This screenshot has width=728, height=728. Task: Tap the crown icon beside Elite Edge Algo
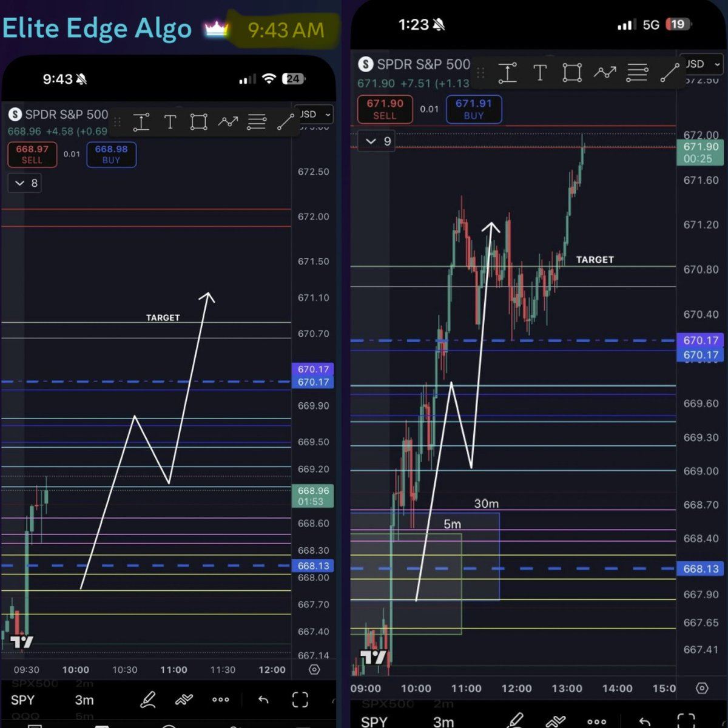click(x=217, y=29)
